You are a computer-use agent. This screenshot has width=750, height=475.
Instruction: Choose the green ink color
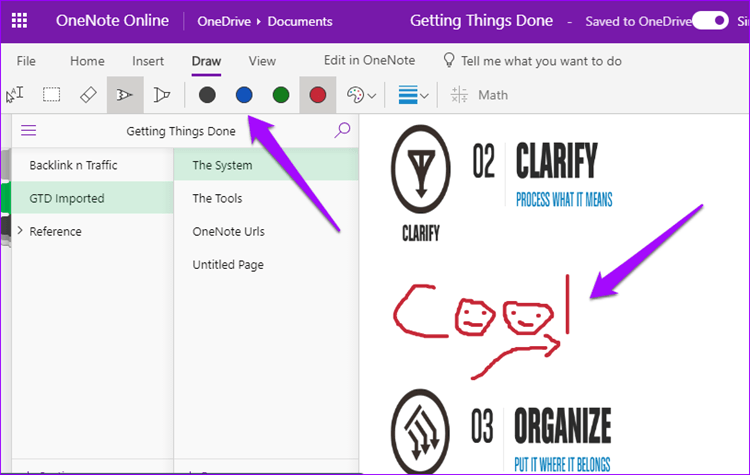[281, 95]
